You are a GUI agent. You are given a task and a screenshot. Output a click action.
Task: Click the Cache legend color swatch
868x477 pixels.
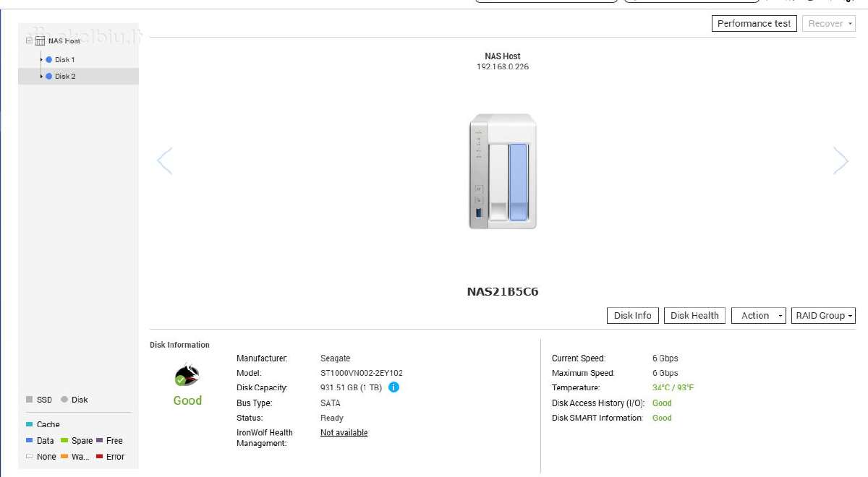pyautogui.click(x=29, y=424)
